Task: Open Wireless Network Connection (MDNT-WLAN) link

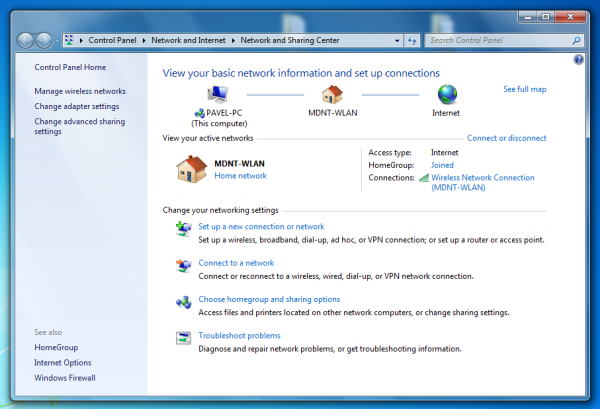Action: (483, 183)
